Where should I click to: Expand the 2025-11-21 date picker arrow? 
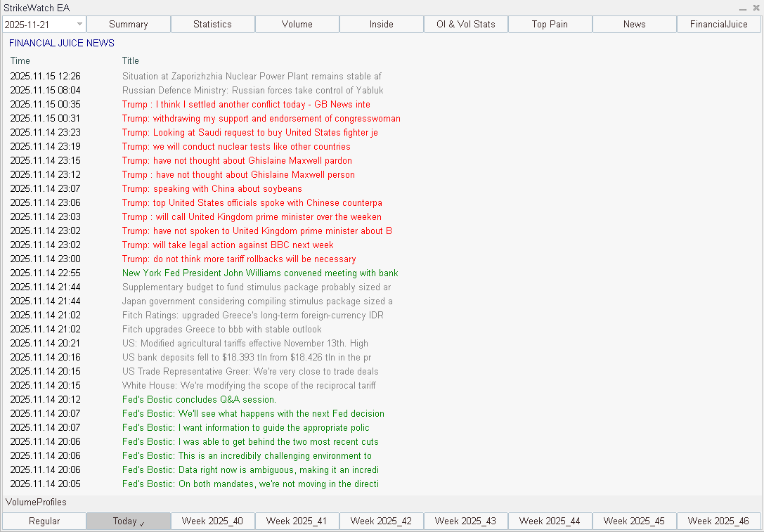click(79, 24)
